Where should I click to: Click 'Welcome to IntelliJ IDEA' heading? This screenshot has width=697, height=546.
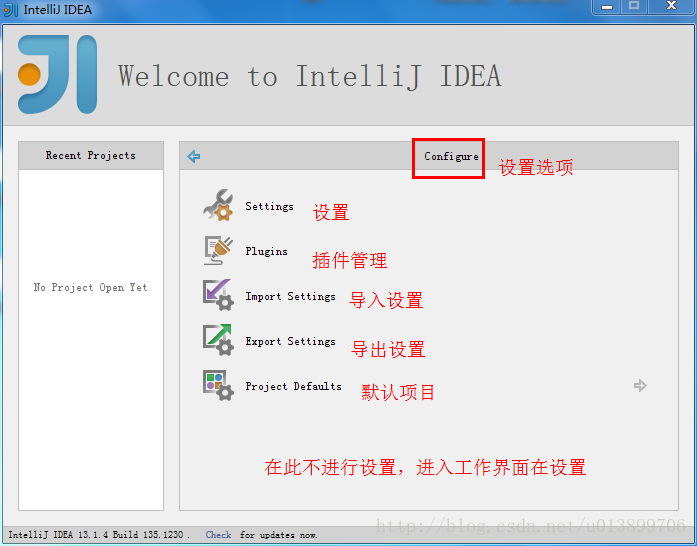[x=309, y=76]
